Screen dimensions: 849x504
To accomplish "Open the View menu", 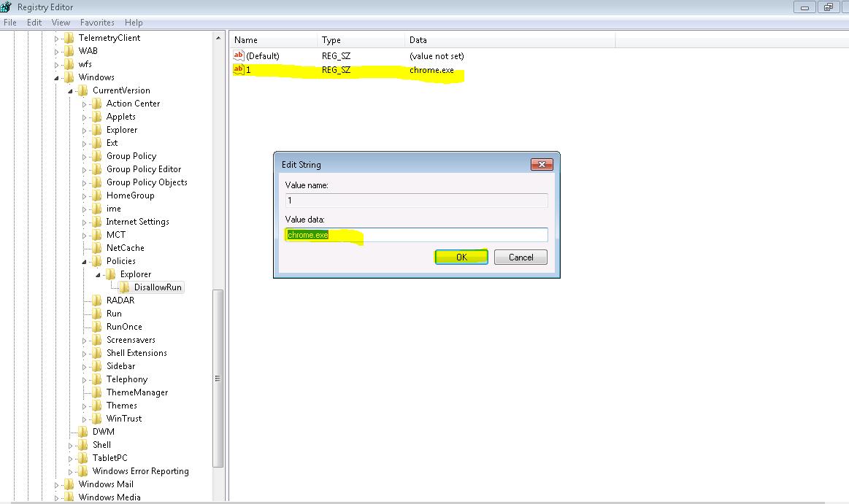I will coord(61,23).
